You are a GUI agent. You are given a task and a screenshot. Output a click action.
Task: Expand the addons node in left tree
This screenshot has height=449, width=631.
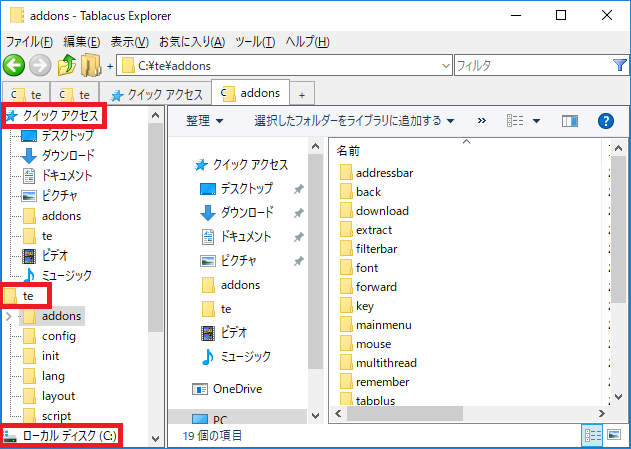coord(9,316)
